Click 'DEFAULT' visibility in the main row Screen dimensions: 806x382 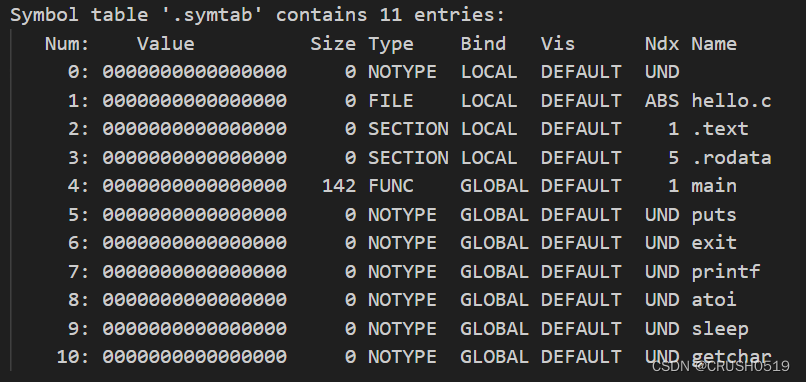click(x=581, y=186)
